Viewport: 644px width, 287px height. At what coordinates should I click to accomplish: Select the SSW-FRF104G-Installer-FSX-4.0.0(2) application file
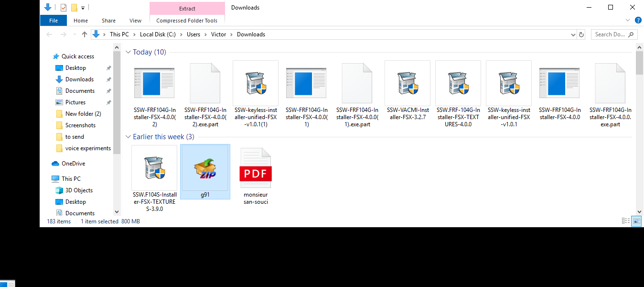coord(154,95)
